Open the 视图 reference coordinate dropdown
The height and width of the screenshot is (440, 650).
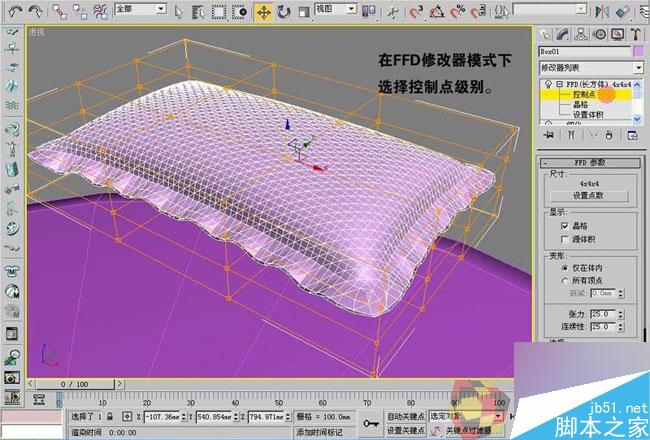point(336,9)
